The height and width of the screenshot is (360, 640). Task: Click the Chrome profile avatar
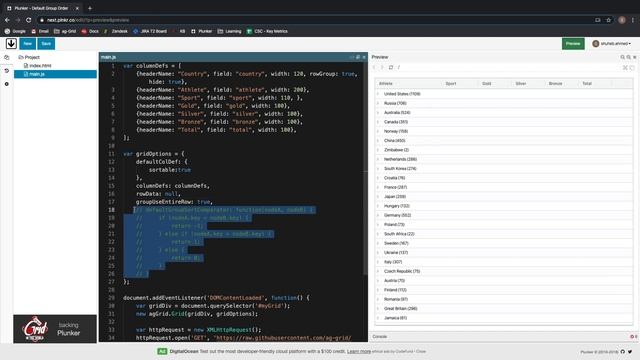point(622,20)
